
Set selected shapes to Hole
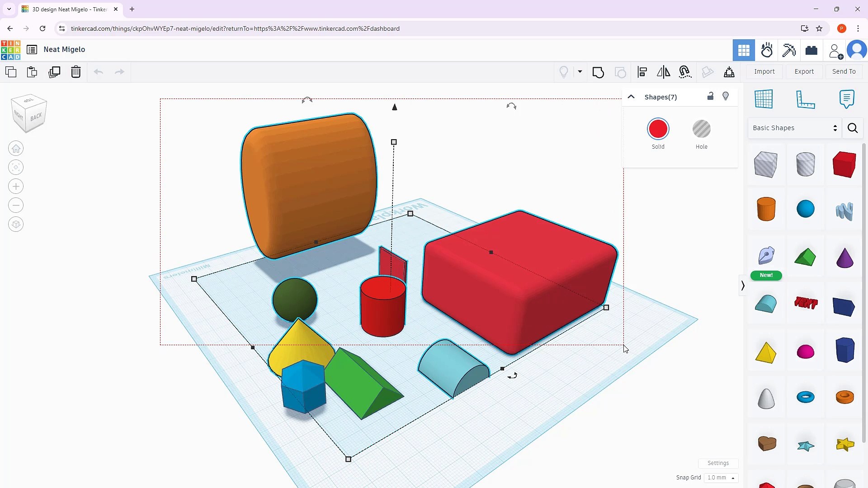(701, 129)
